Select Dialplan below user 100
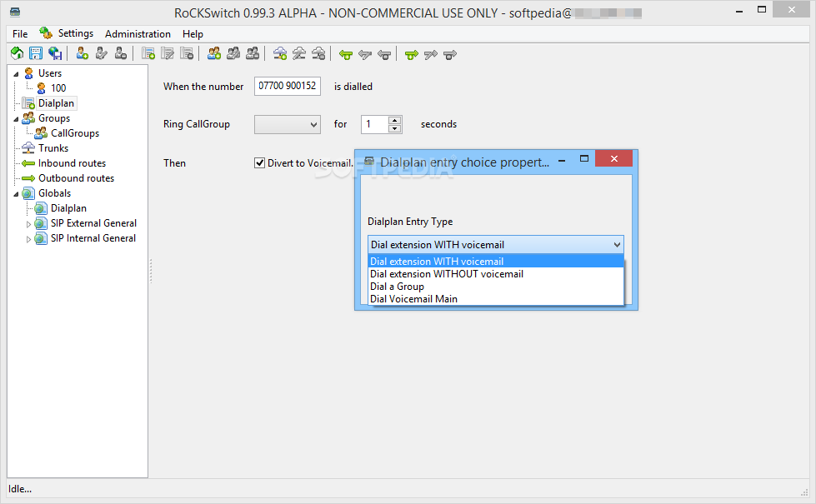This screenshot has width=816, height=504. [x=56, y=103]
